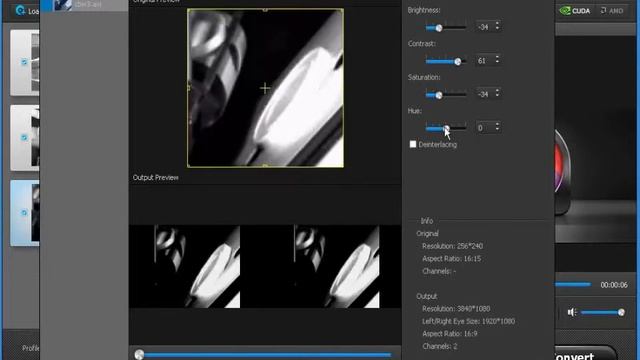The image size is (640, 360).
Task: Click the CUDA acceleration icon
Action: pos(575,11)
